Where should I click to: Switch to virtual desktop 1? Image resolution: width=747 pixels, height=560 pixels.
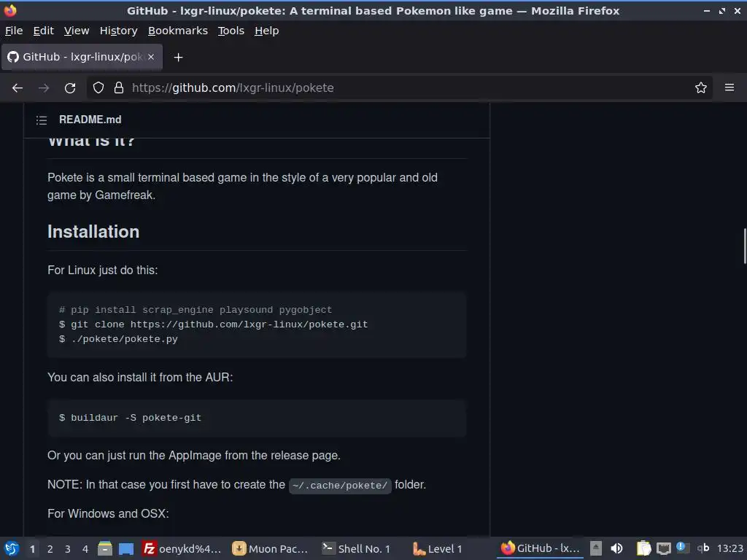coord(32,548)
